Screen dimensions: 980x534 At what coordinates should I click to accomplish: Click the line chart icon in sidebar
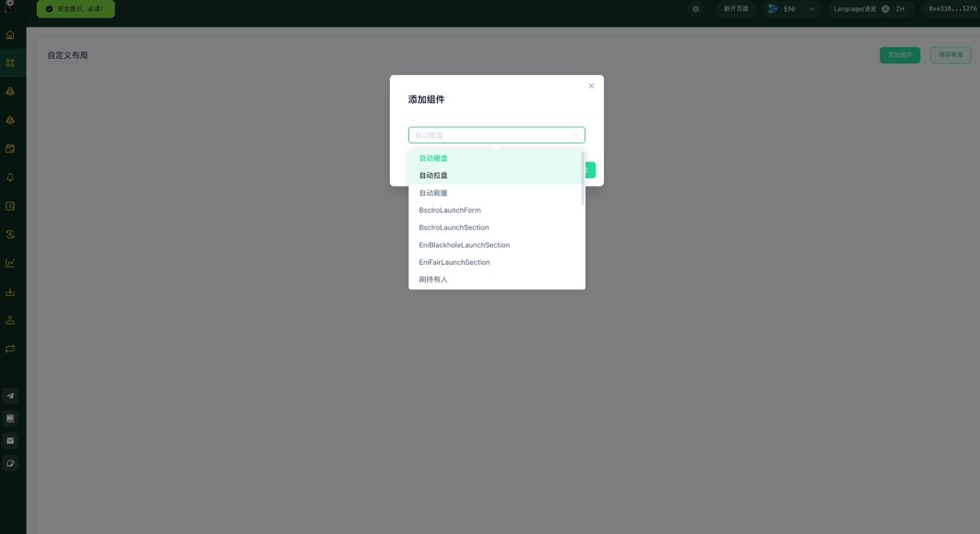pyautogui.click(x=10, y=263)
